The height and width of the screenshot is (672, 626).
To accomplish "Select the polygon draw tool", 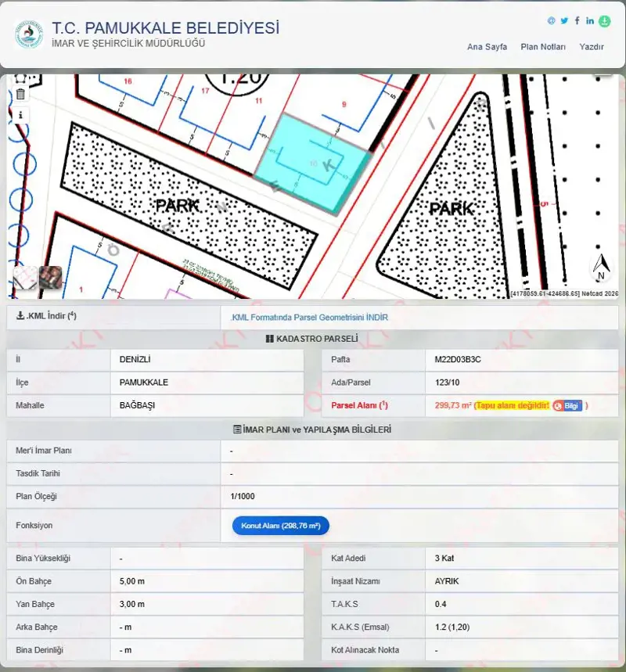I will tap(20, 78).
